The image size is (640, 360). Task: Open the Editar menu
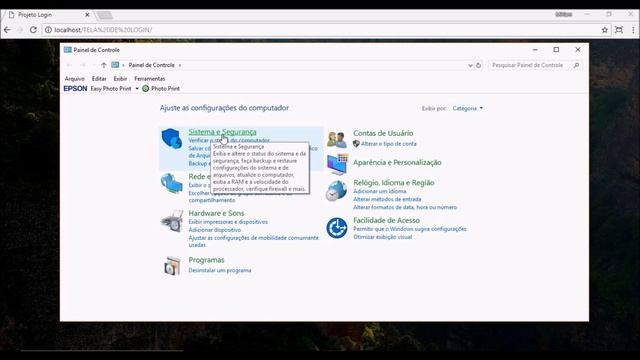99,79
